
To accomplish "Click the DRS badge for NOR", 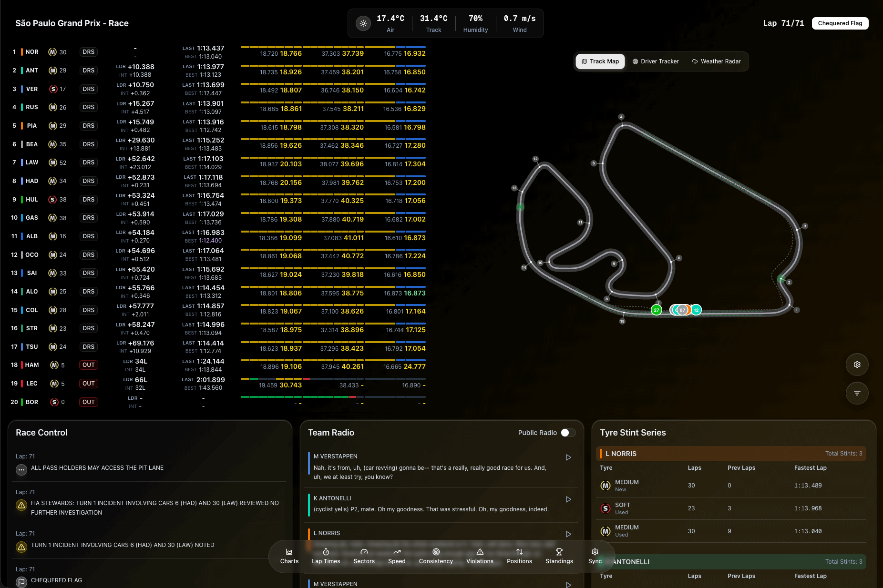I will coord(89,52).
